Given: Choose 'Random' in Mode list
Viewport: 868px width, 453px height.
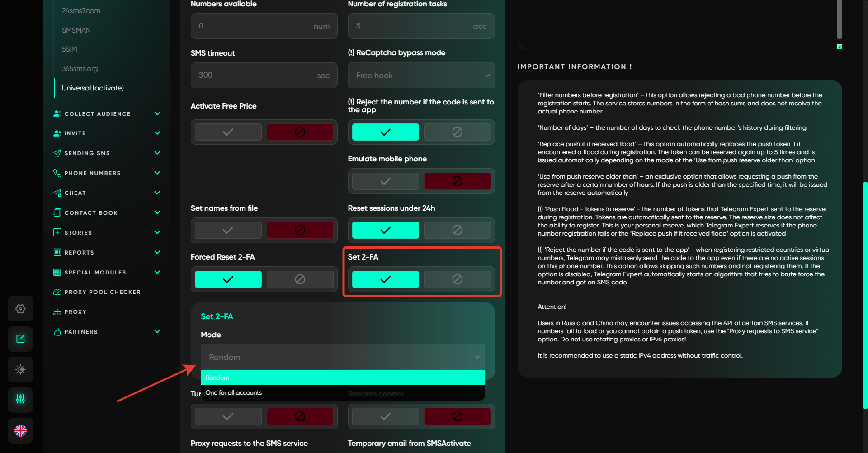Looking at the screenshot, I should click(x=217, y=377).
